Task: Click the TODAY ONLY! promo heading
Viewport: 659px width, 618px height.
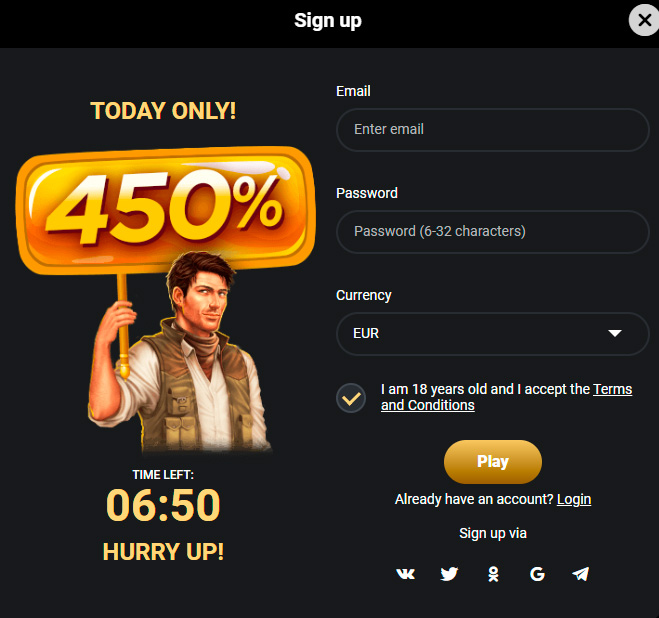Action: [x=163, y=111]
